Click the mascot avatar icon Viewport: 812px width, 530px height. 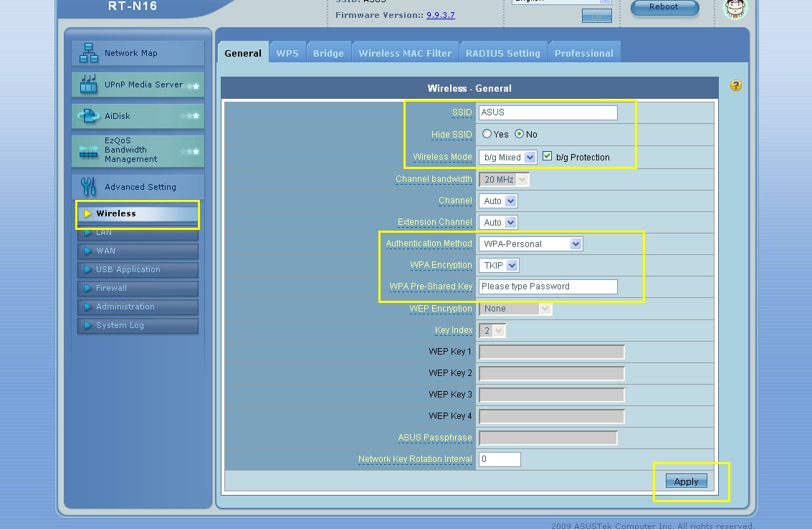click(x=735, y=9)
